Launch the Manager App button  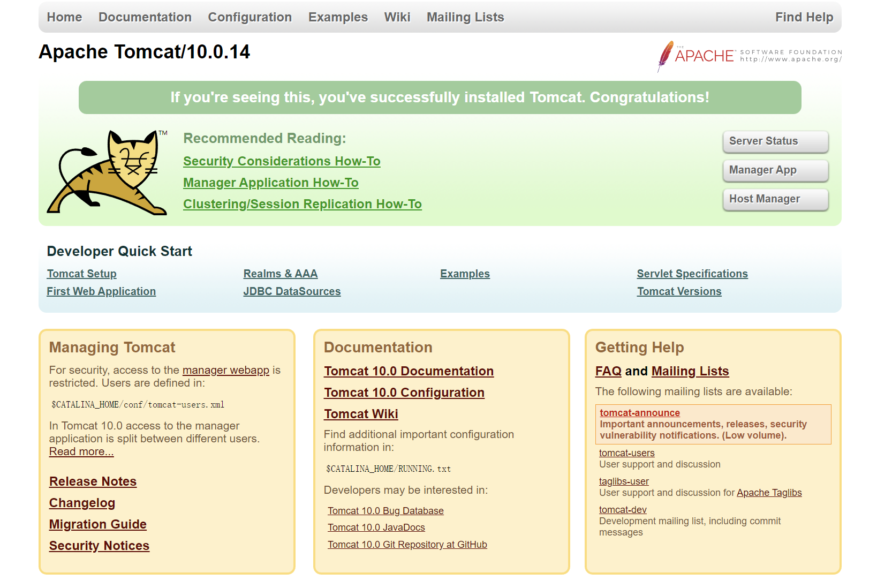[775, 170]
